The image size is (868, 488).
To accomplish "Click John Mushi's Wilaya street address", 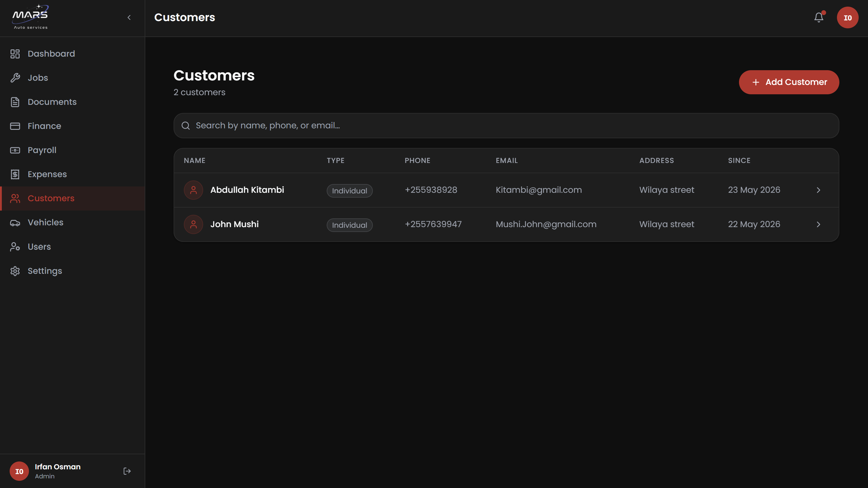I will (x=666, y=224).
